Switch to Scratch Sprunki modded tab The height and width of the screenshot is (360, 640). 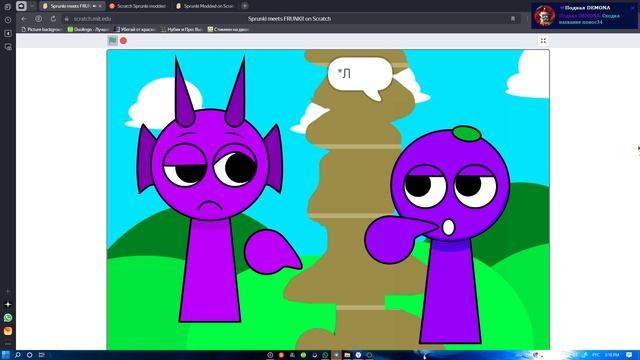(138, 6)
